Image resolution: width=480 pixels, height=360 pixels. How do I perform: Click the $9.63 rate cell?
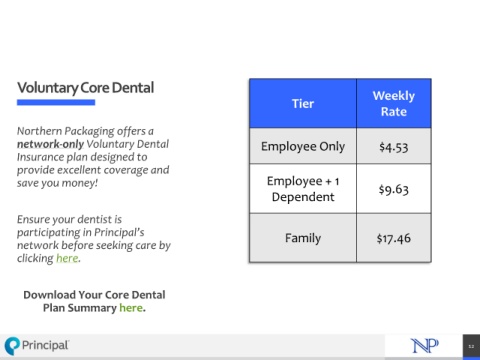[394, 189]
